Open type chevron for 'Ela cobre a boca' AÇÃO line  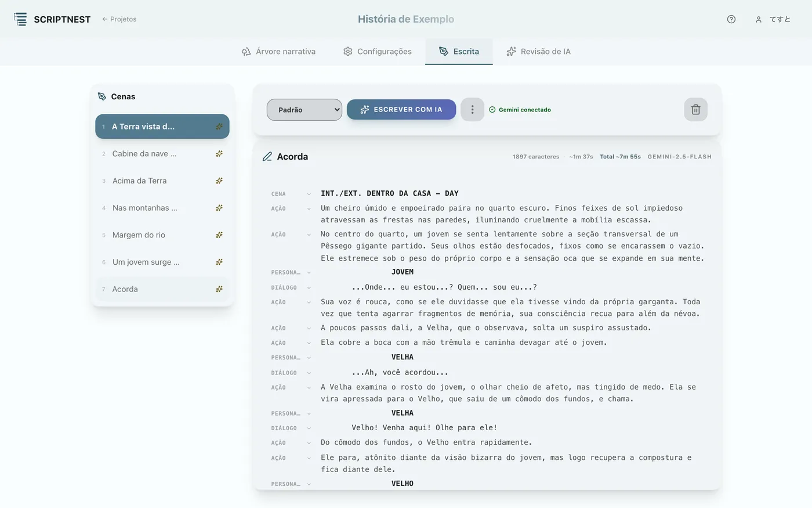(309, 343)
